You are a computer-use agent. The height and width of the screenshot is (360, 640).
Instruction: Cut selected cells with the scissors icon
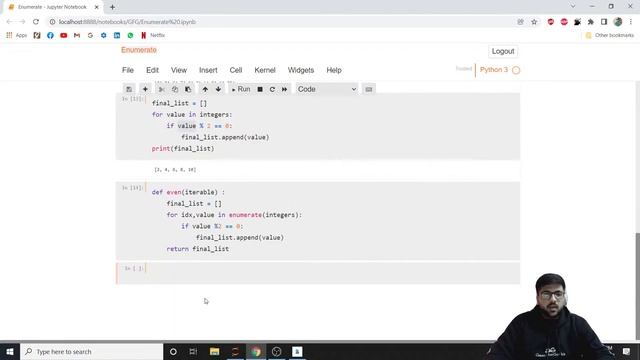(x=162, y=89)
